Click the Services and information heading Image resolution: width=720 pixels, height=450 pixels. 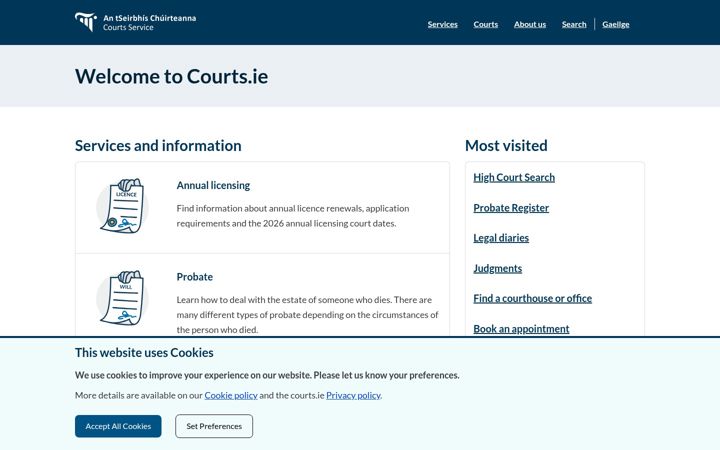point(158,146)
